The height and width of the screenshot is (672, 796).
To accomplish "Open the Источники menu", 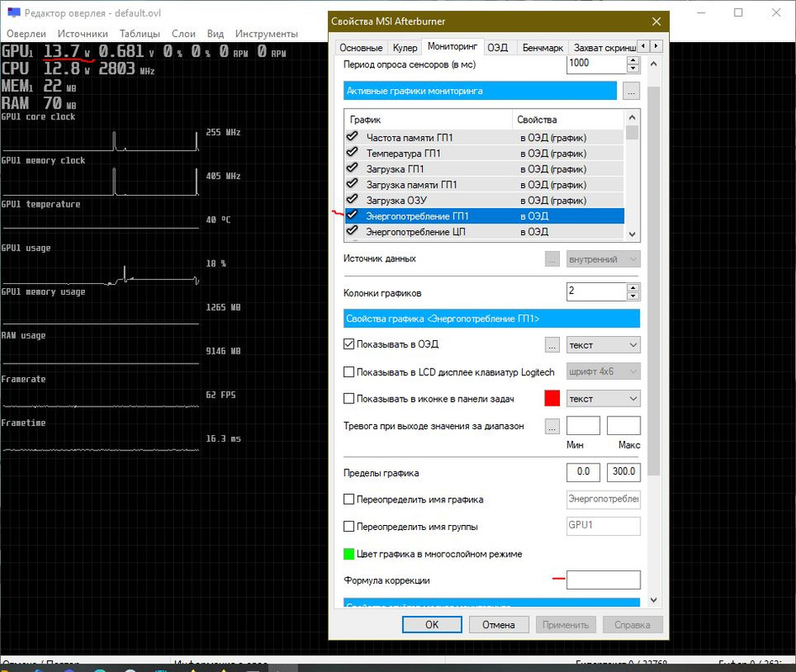I will pos(82,34).
